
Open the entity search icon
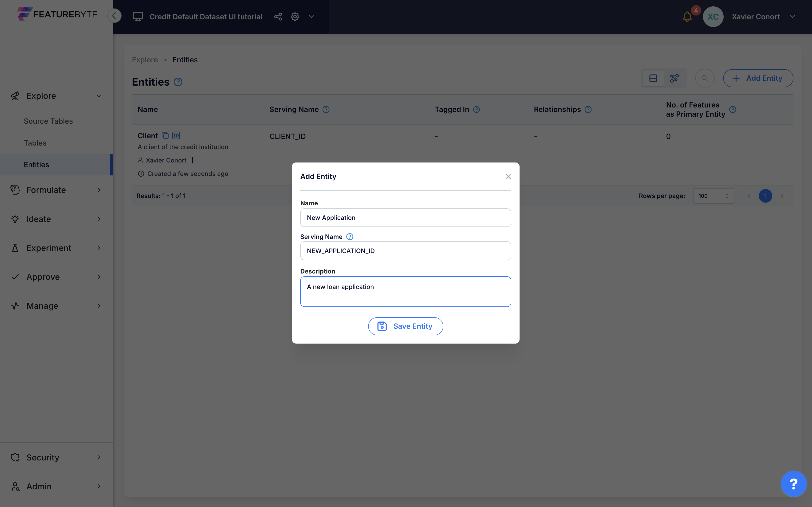[x=705, y=78]
